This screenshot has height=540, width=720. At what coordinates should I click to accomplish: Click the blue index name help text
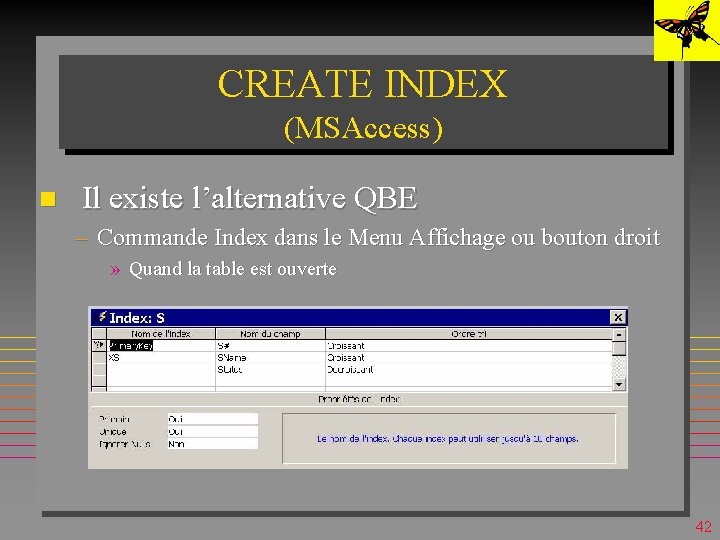click(x=448, y=439)
